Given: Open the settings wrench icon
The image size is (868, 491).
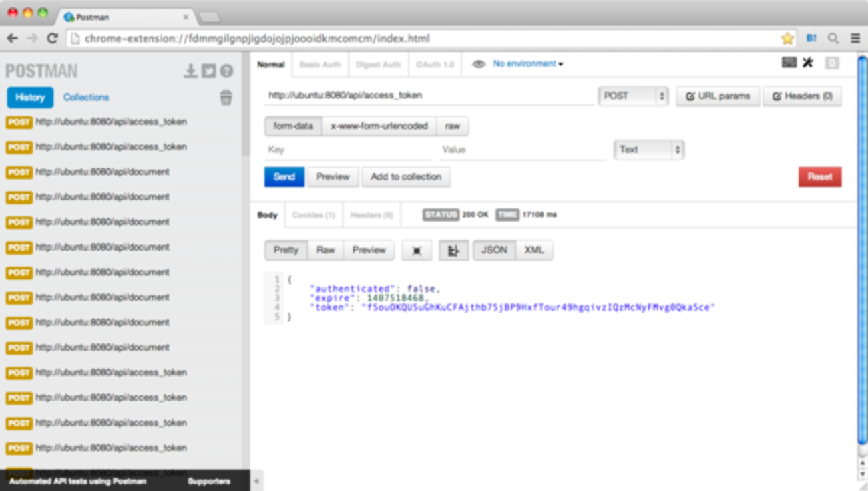Looking at the screenshot, I should point(808,63).
